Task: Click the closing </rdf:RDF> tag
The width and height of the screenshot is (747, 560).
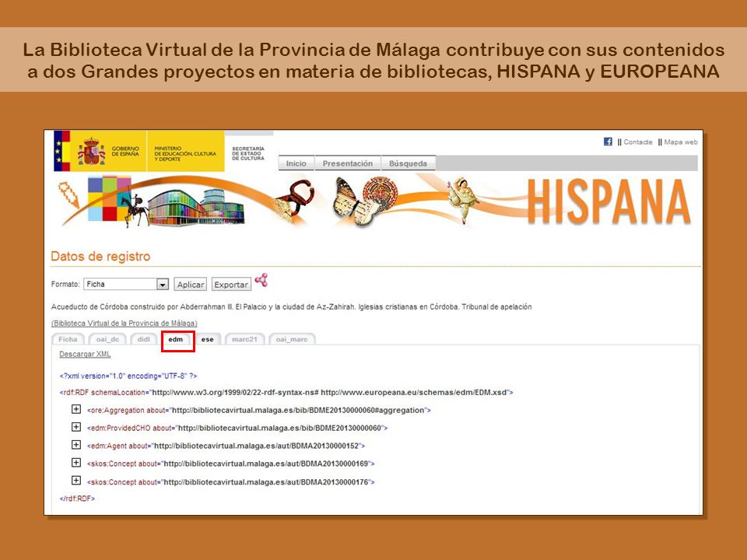Action: (x=77, y=499)
